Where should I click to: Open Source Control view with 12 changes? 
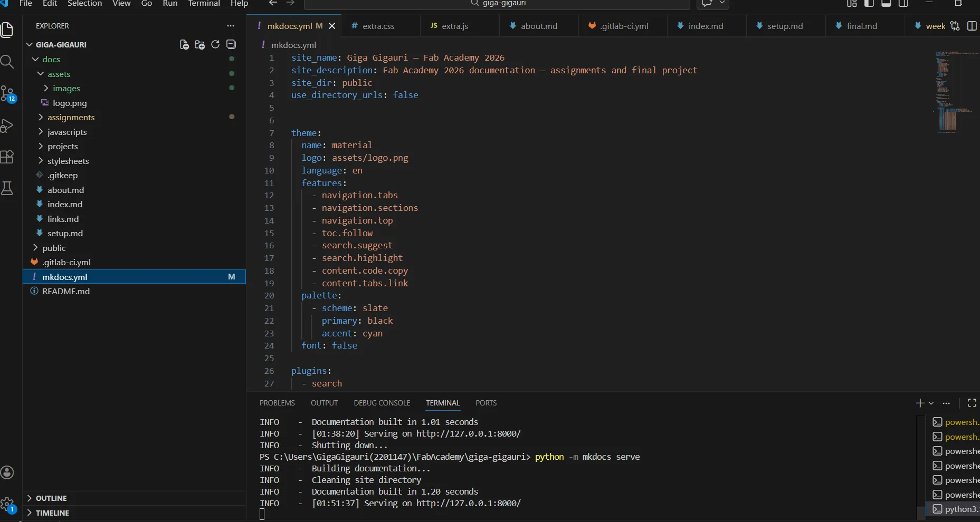7,94
